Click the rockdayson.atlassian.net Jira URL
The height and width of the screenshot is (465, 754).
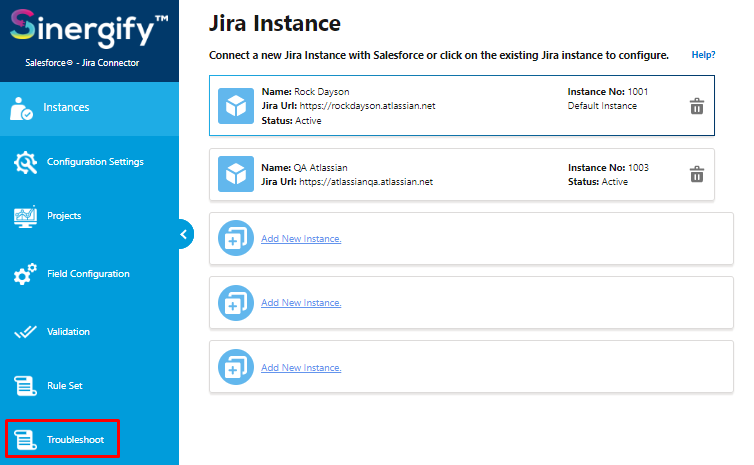tap(367, 106)
